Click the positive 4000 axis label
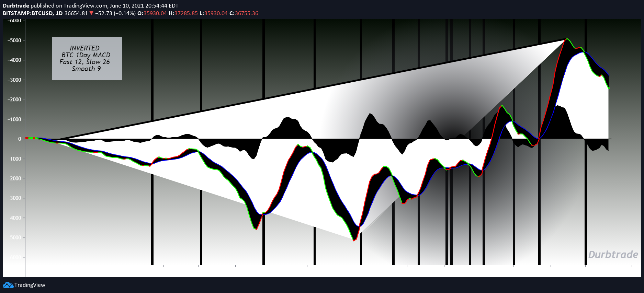This screenshot has width=644, height=293. [15, 218]
